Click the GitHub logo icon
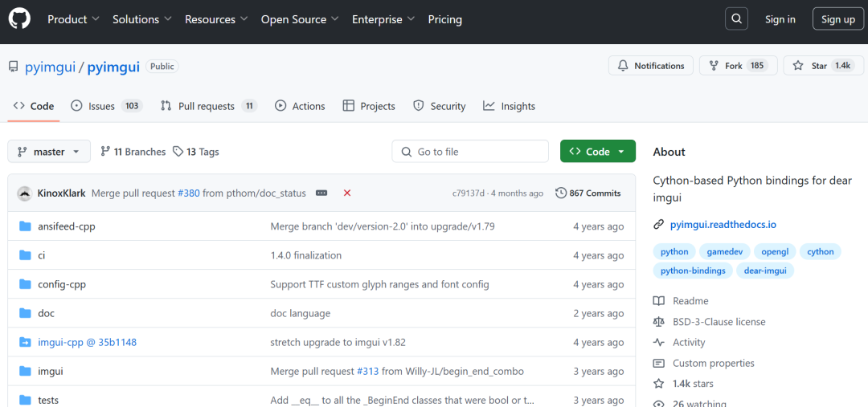This screenshot has height=407, width=868. click(19, 19)
